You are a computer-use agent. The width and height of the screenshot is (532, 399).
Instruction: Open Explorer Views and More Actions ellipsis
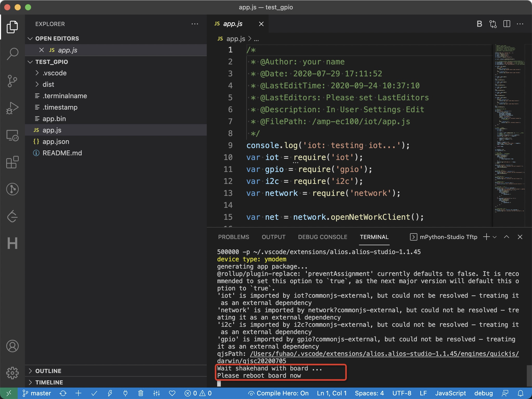[195, 24]
